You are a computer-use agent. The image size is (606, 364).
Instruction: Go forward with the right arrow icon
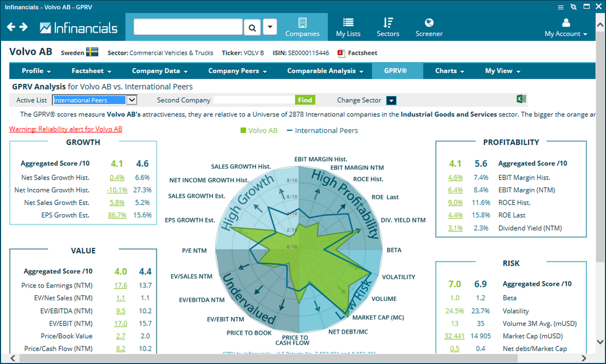(24, 27)
